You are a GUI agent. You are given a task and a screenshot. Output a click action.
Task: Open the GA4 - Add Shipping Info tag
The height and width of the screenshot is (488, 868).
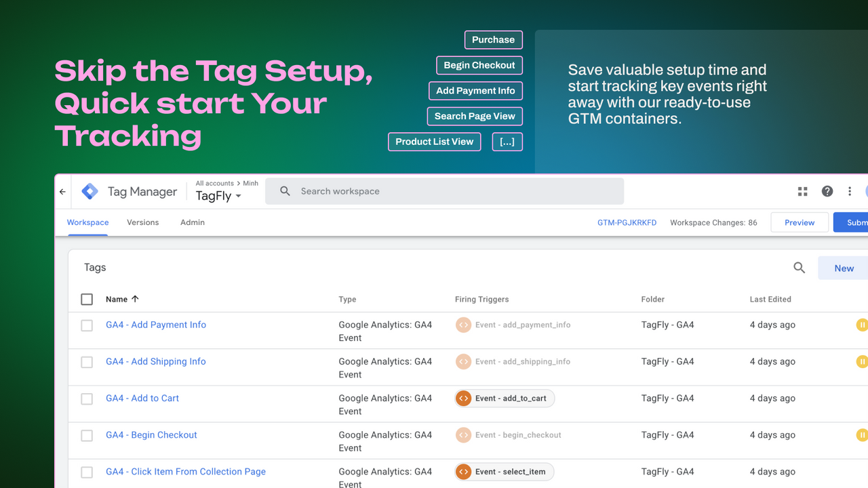coord(156,361)
